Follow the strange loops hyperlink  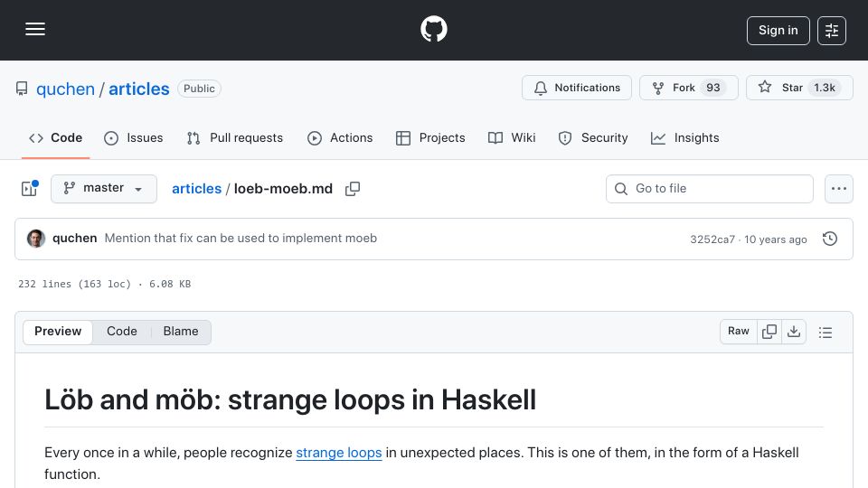tap(339, 453)
